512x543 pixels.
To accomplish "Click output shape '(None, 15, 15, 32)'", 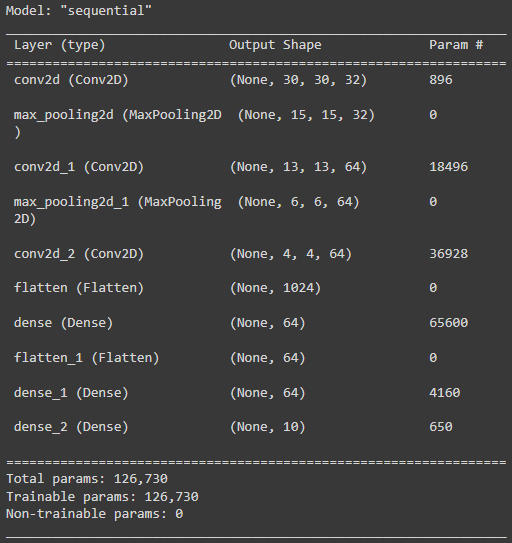I will coord(306,115).
